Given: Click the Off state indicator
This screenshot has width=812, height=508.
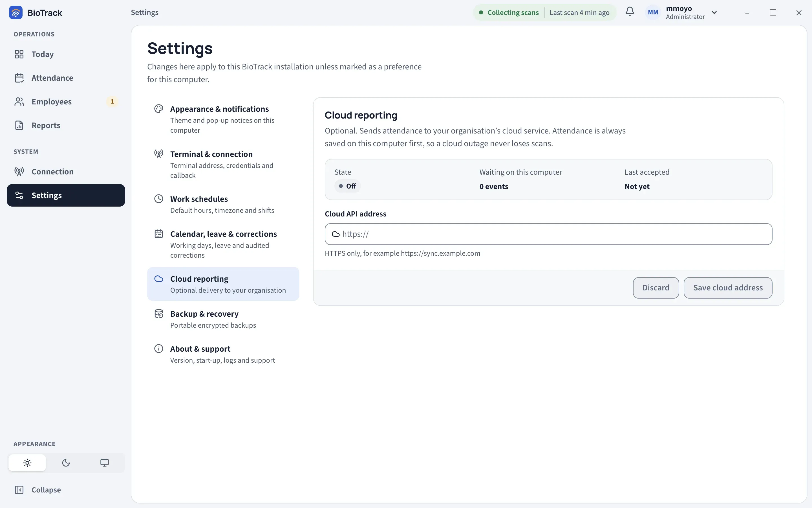Looking at the screenshot, I should point(347,186).
